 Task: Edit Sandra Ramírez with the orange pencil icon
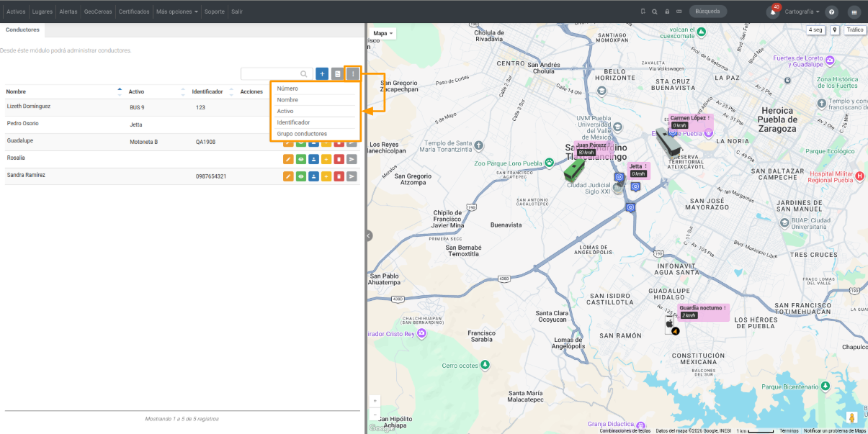click(x=288, y=176)
